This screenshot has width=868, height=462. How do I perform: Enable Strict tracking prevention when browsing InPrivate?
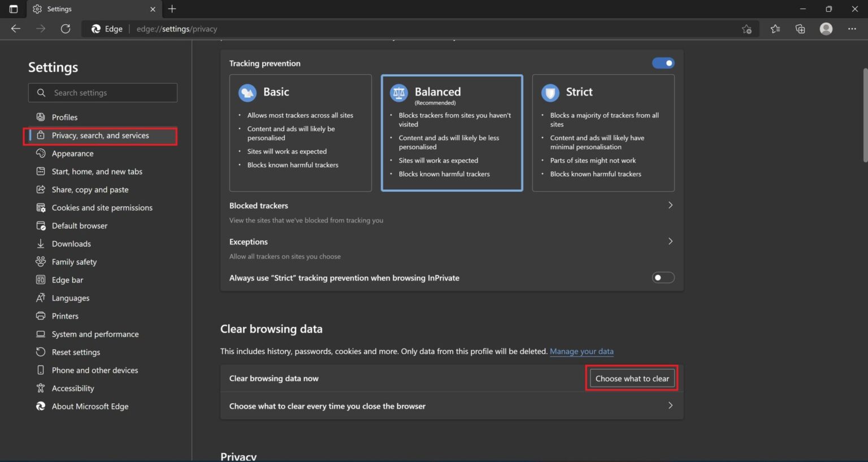point(662,277)
